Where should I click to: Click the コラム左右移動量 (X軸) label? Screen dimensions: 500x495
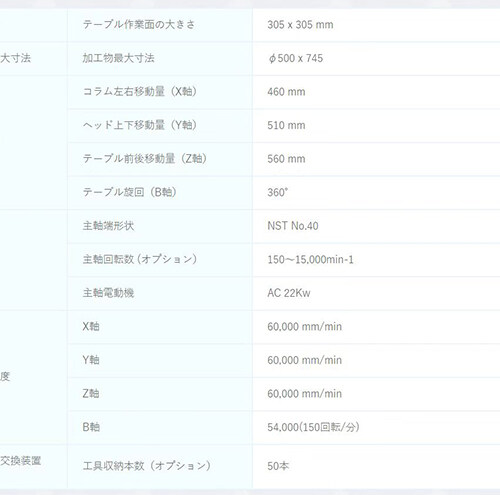coord(140,92)
